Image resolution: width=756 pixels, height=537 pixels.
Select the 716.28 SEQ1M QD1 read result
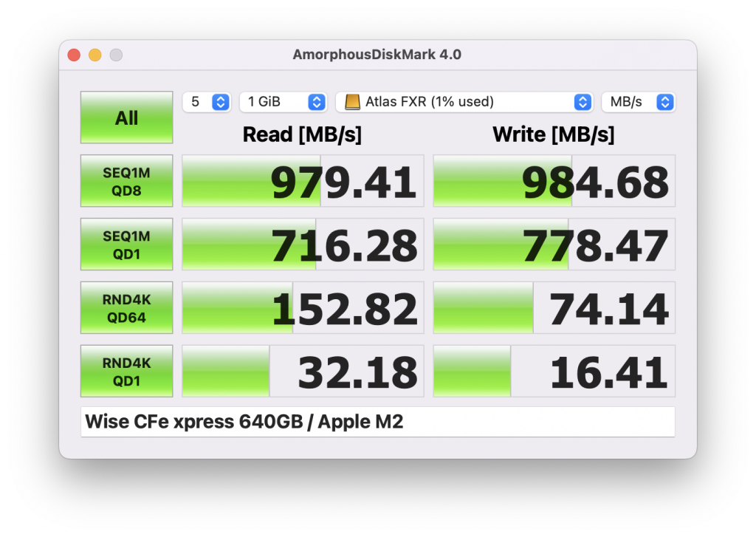coord(303,244)
